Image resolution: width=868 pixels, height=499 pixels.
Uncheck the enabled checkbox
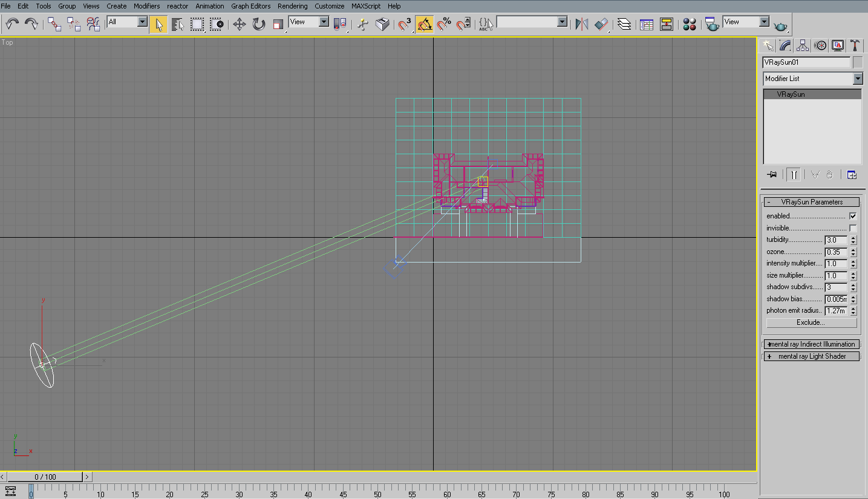[x=853, y=216]
